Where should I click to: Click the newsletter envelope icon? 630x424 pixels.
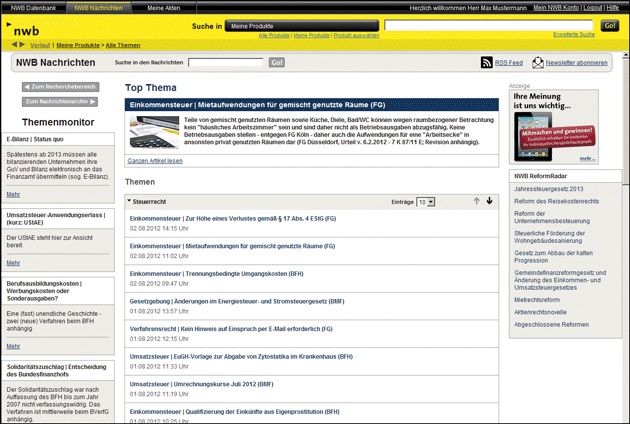(538, 63)
